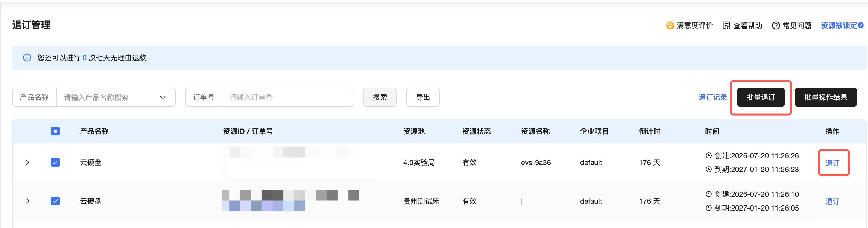Open the 资源被锁定 link

click(839, 25)
